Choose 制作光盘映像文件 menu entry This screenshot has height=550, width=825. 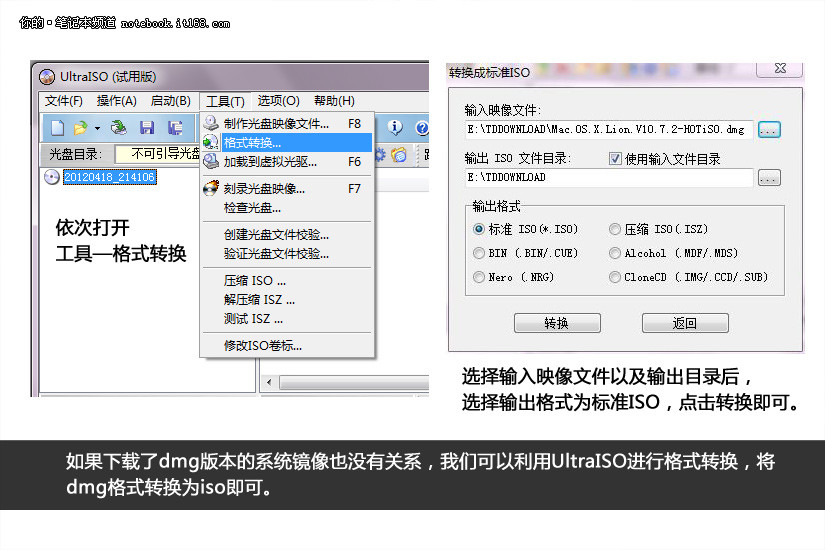(287, 124)
